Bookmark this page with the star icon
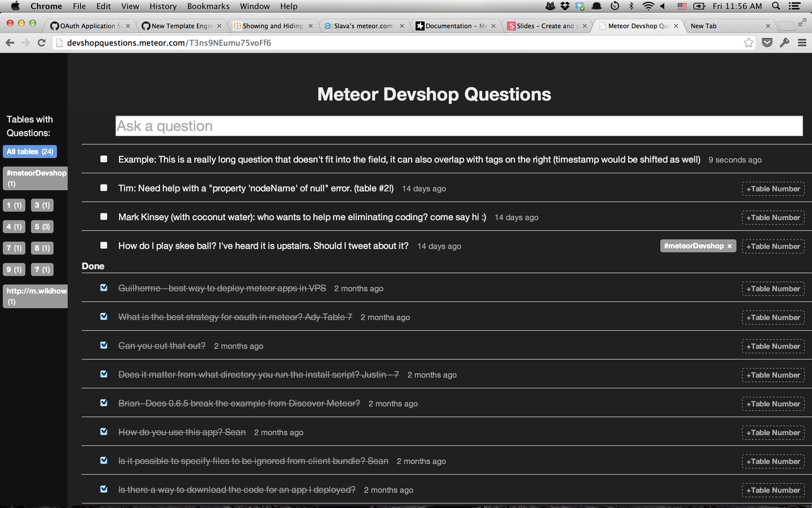The width and height of the screenshot is (812, 508). tap(748, 42)
